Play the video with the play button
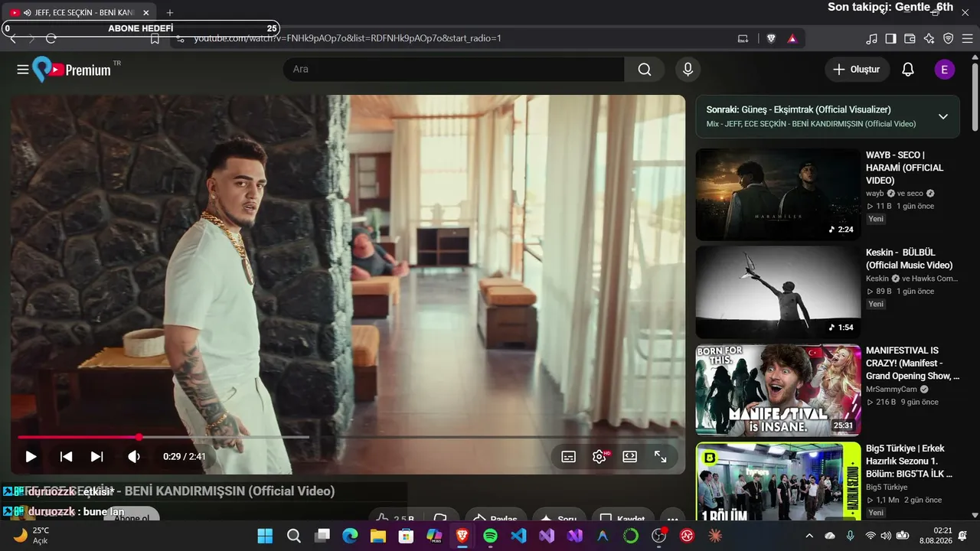Viewport: 980px width, 551px height. (x=31, y=457)
